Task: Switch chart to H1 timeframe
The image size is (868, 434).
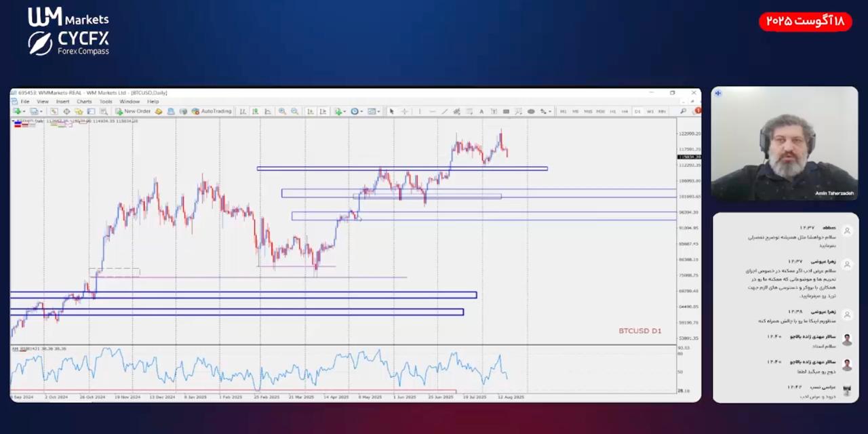Action: click(612, 111)
